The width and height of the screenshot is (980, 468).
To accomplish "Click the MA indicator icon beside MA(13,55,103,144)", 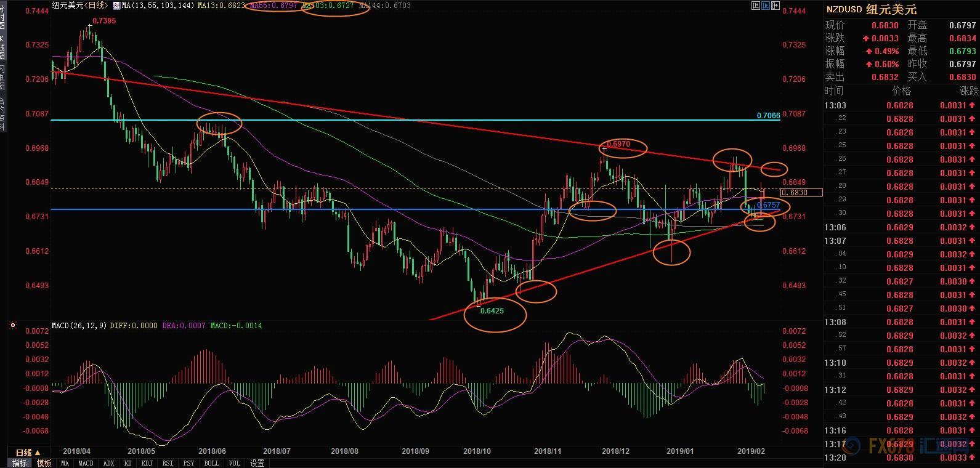I will click(116, 6).
